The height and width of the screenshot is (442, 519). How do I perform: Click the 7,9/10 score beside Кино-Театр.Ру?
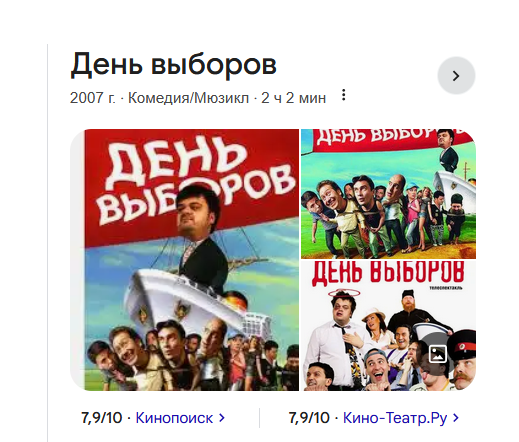point(309,418)
